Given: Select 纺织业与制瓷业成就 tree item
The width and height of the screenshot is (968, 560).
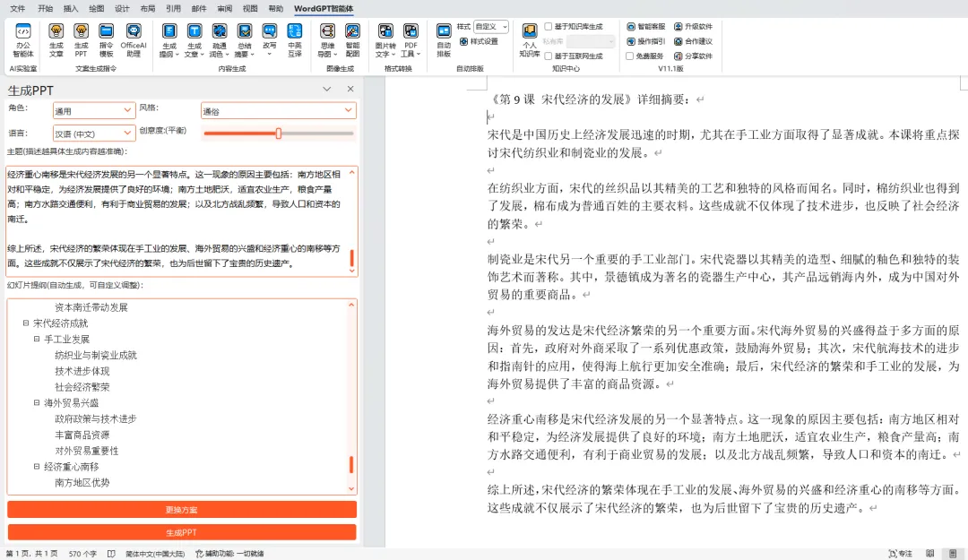Looking at the screenshot, I should click(96, 355).
